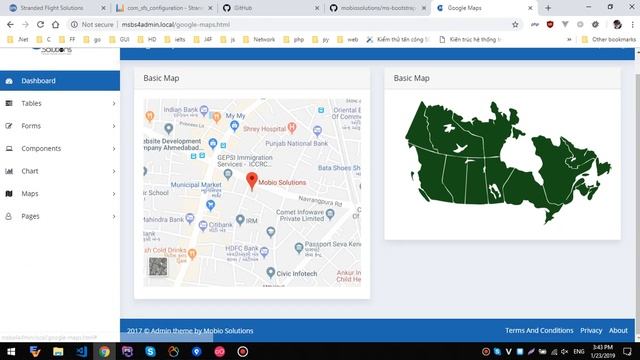Viewport: 640px width, 360px height.
Task: Open File Explorer from the taskbar
Action: coord(58,351)
